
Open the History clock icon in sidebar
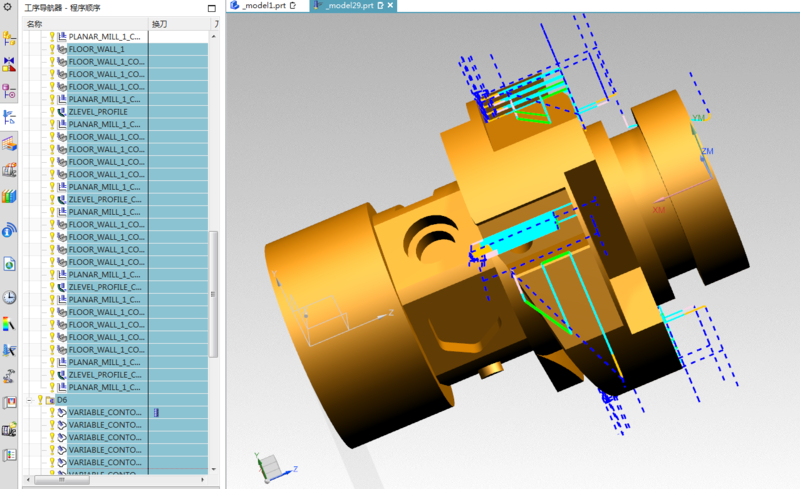click(x=9, y=297)
